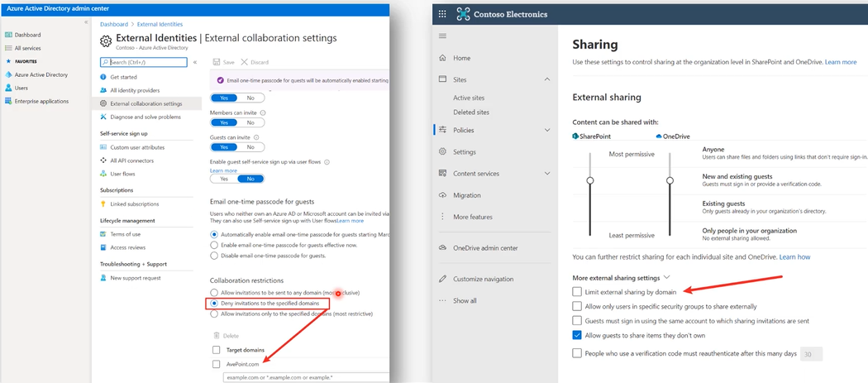Open Enterprise applications icon
Viewport: 868px width, 383px height.
point(8,102)
